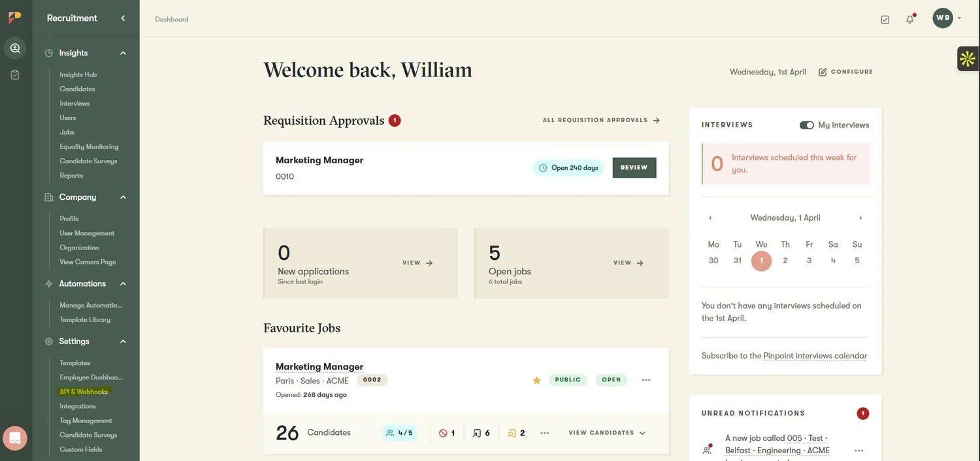
Task: Click the 0002 job code badge
Action: coord(372,380)
